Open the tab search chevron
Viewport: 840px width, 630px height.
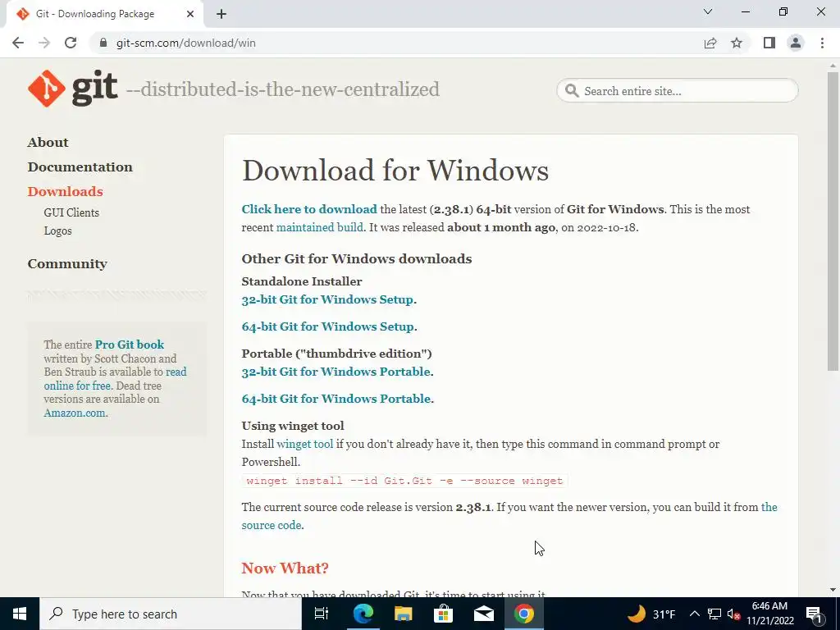708,11
